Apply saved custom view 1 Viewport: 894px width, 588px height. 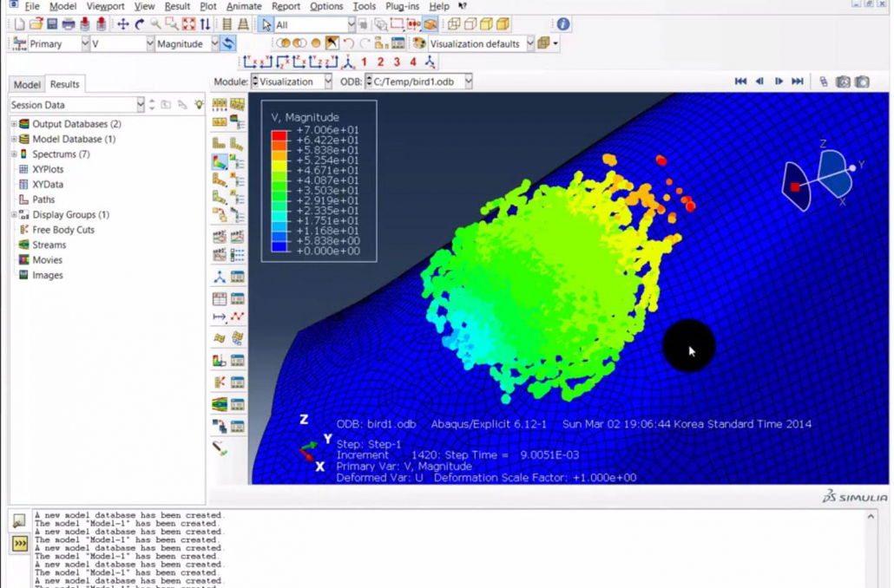(x=364, y=62)
